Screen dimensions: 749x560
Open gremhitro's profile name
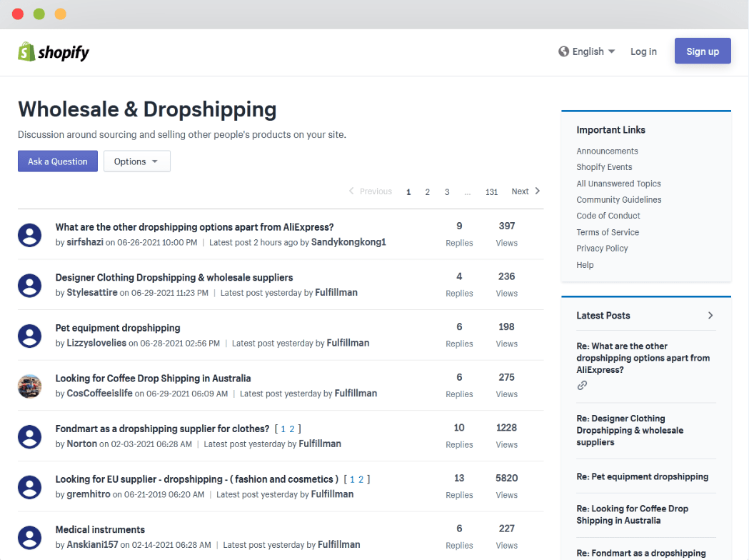tap(89, 494)
